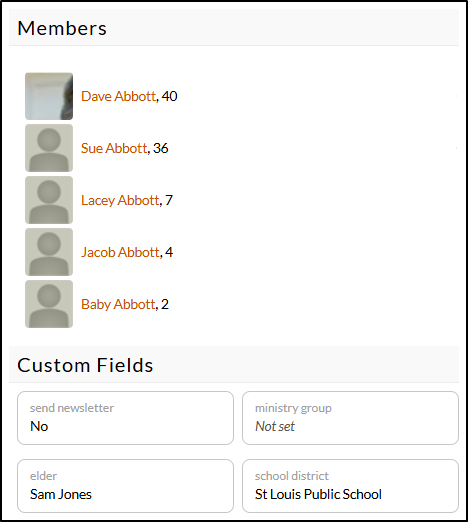The height and width of the screenshot is (522, 468).
Task: Open the Lacey Abbott member link
Action: (x=120, y=200)
